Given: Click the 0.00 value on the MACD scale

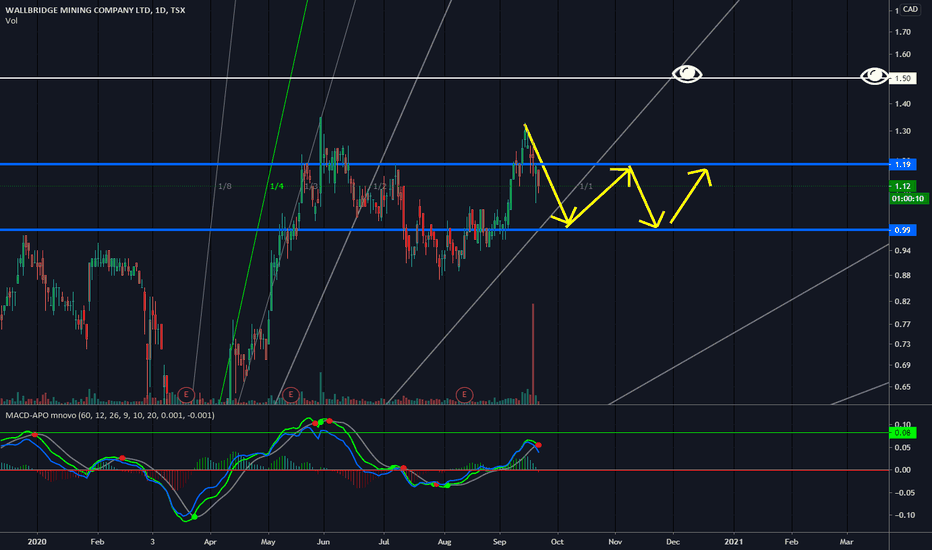Looking at the screenshot, I should pos(902,470).
